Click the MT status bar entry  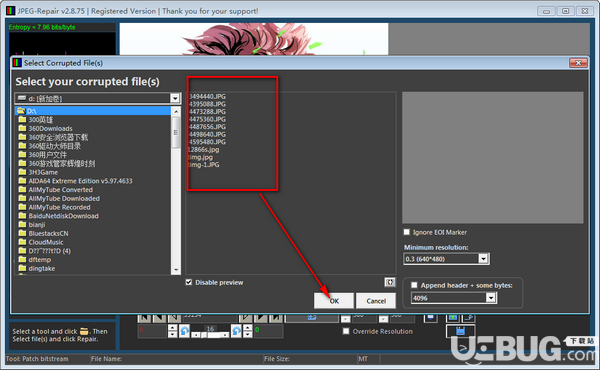tap(363, 359)
